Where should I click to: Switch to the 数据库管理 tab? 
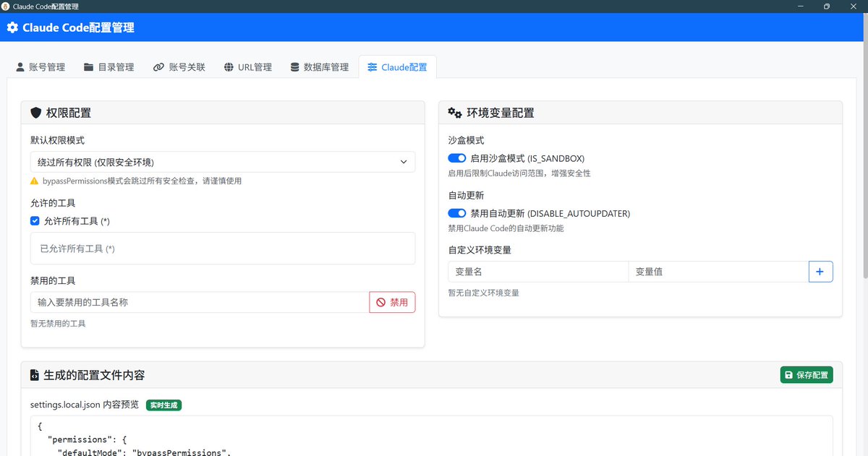pyautogui.click(x=319, y=67)
